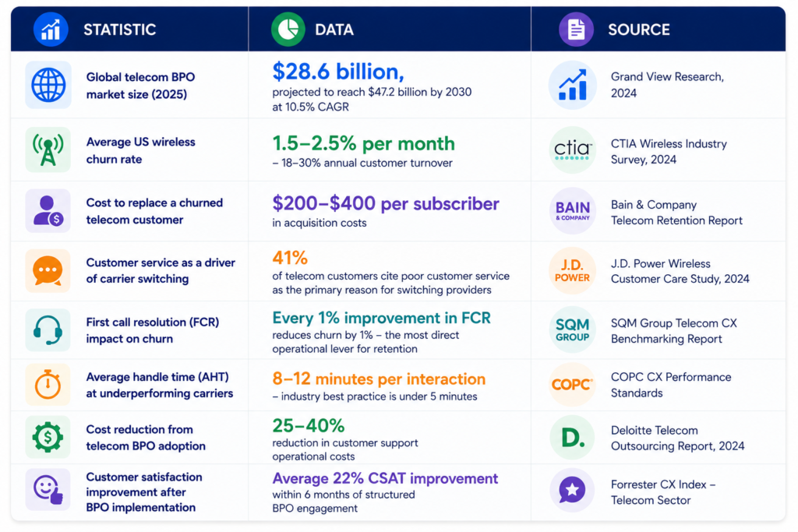Click the purple document icon beside SOURCE
This screenshot has height=532, width=798.
(x=576, y=30)
